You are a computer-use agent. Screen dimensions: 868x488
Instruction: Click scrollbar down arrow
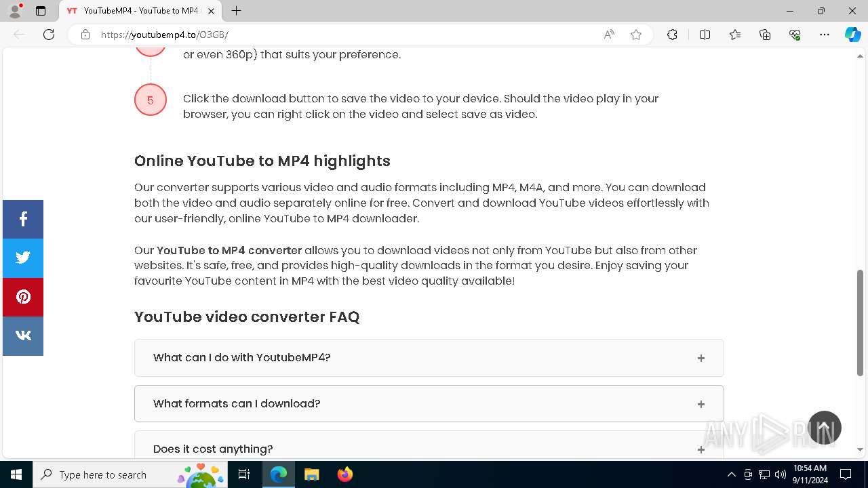point(860,449)
